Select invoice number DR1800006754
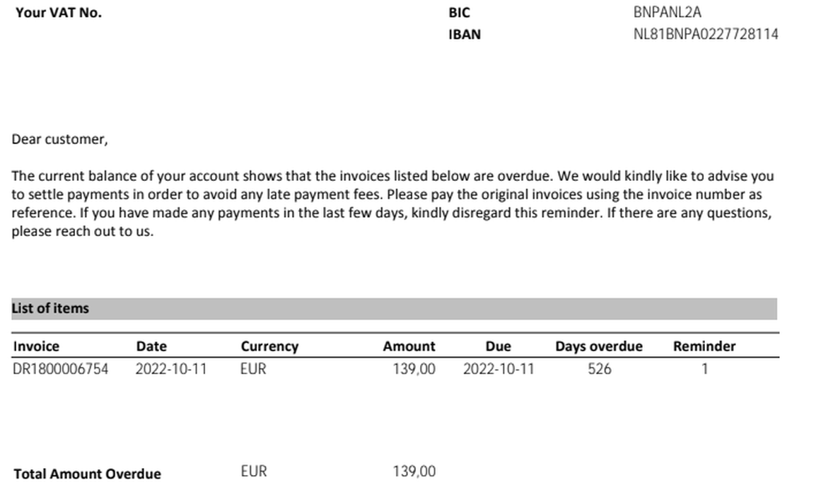The image size is (821, 504). tap(61, 369)
